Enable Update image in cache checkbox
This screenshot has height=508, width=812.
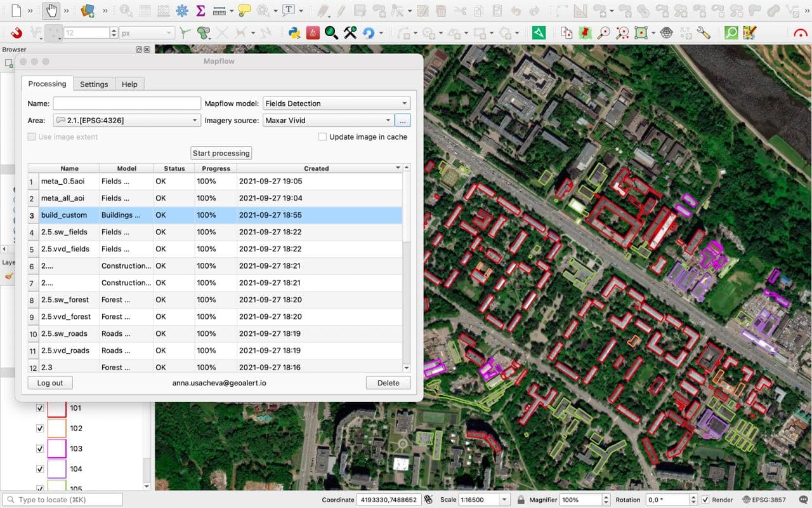point(323,137)
